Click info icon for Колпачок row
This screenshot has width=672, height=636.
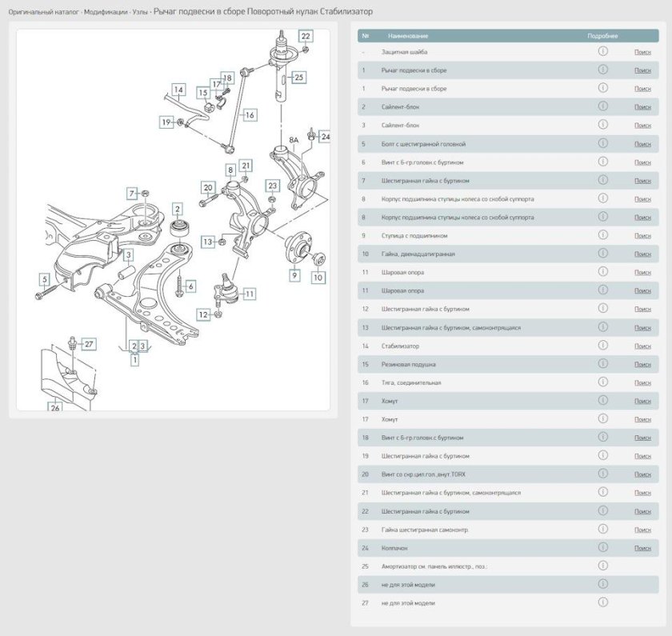point(602,547)
